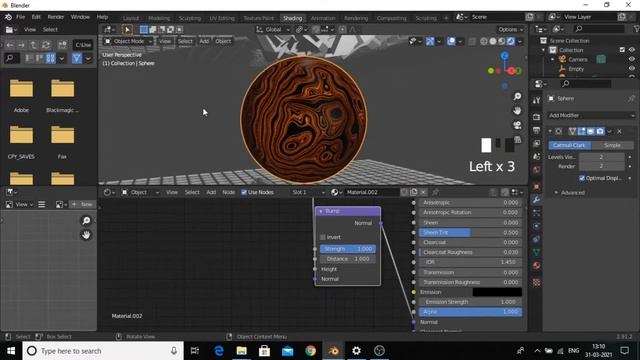Expand the Camera item in the outliner
Viewport: 640px width, 360px height.
point(553,60)
